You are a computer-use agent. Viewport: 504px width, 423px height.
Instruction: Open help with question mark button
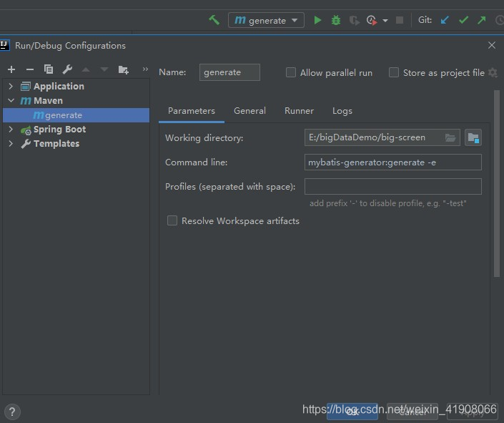pyautogui.click(x=12, y=412)
